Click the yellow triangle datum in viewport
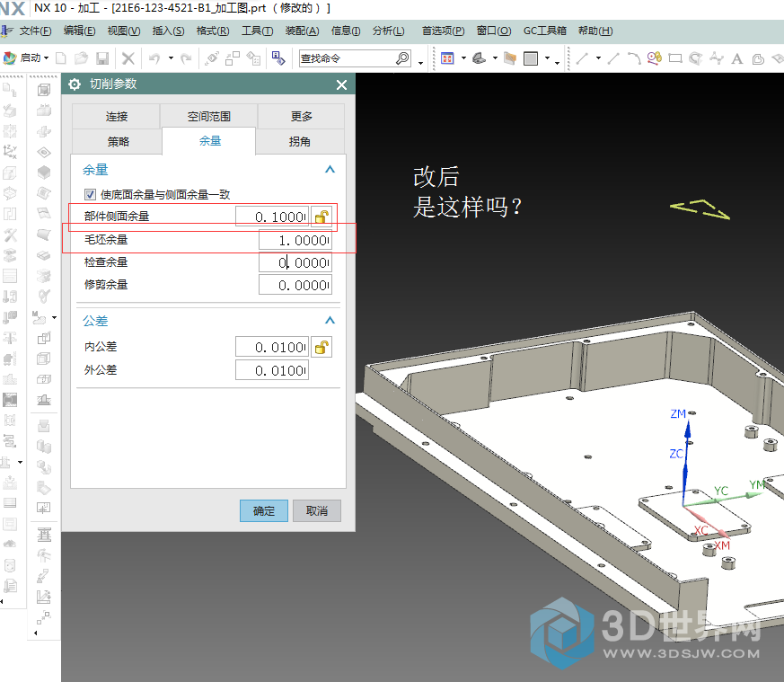This screenshot has width=784, height=682. 700,209
